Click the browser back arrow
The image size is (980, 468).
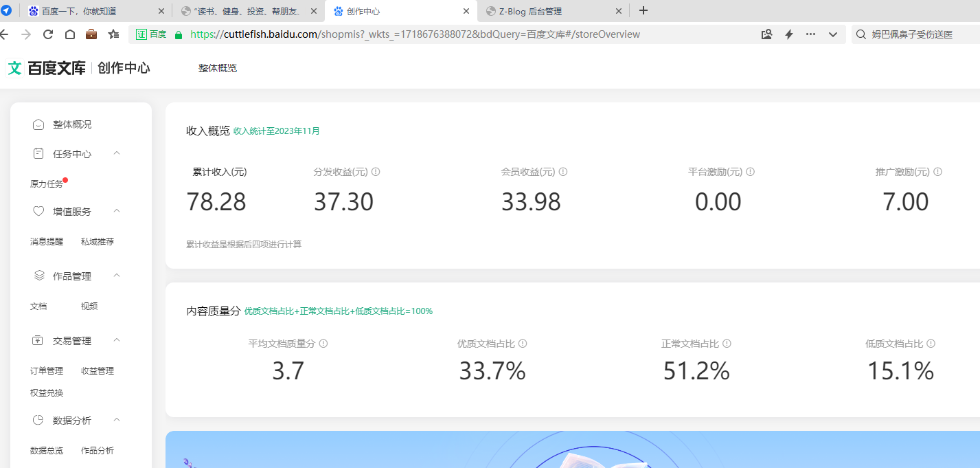tap(4, 34)
